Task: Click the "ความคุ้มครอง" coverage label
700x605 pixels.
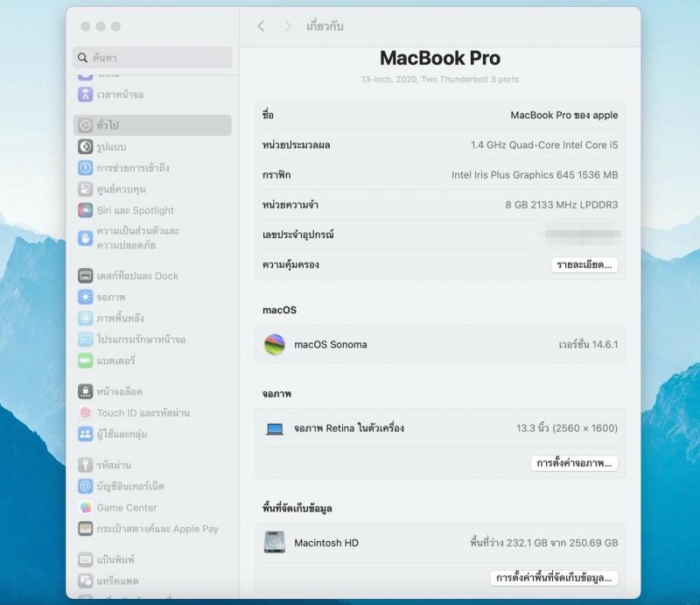Action: coord(291,264)
